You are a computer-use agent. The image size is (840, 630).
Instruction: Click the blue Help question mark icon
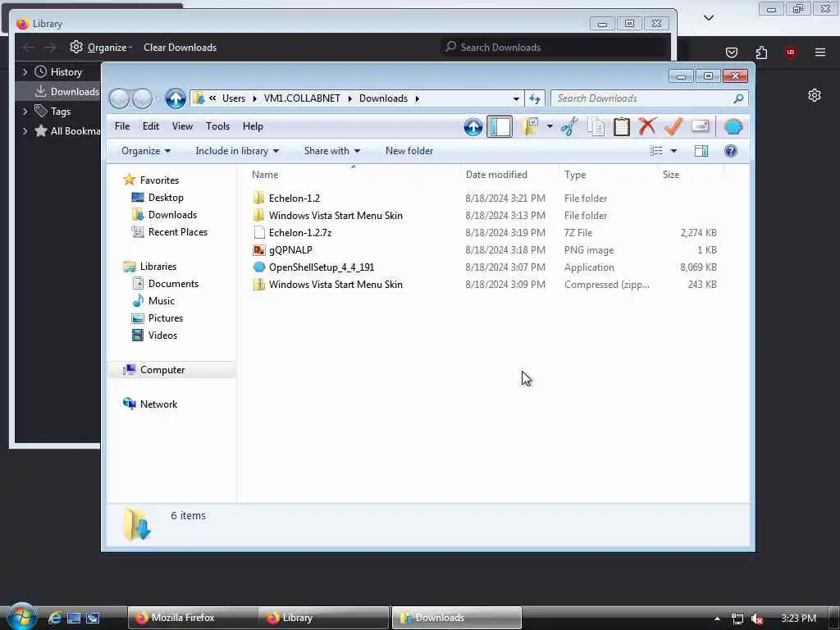[731, 151]
